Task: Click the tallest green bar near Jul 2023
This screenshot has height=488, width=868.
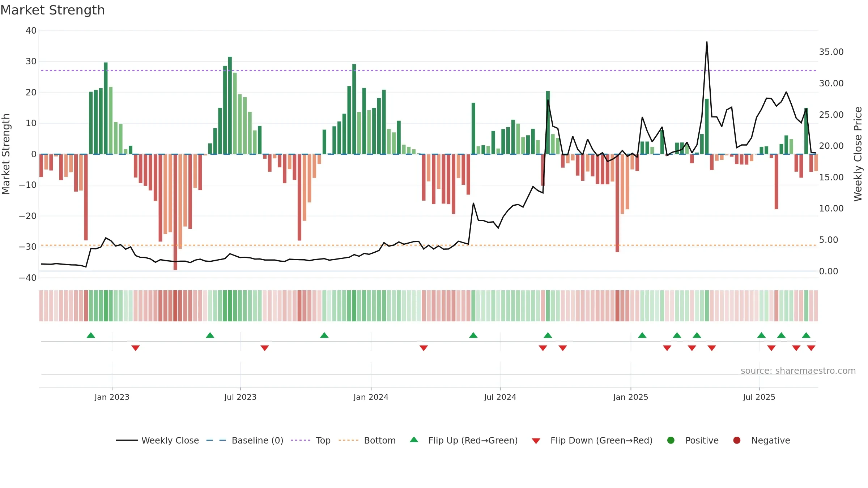Action: [x=230, y=106]
